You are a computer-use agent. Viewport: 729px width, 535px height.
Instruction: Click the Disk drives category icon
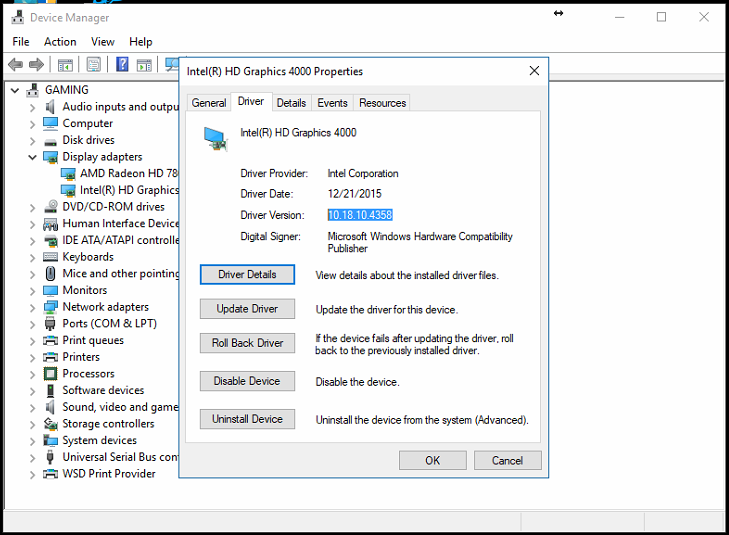coord(50,141)
